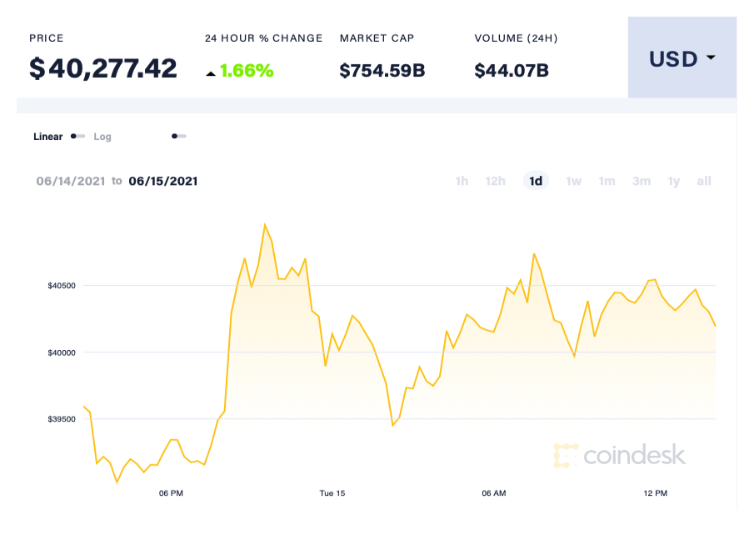754x560 pixels.
Task: Toggle the unlabeled switch right of Log
Action: pos(178,136)
